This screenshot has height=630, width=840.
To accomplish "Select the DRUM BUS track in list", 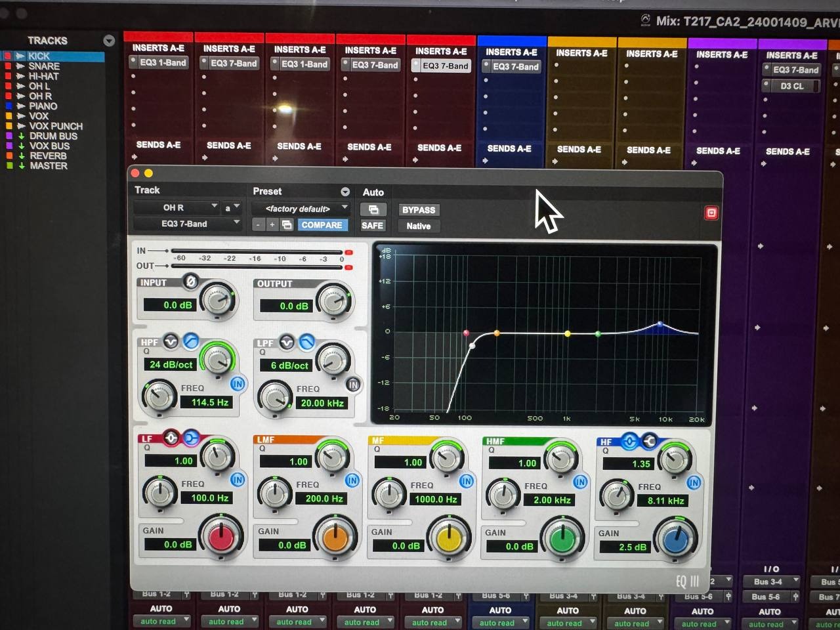I will tap(53, 136).
